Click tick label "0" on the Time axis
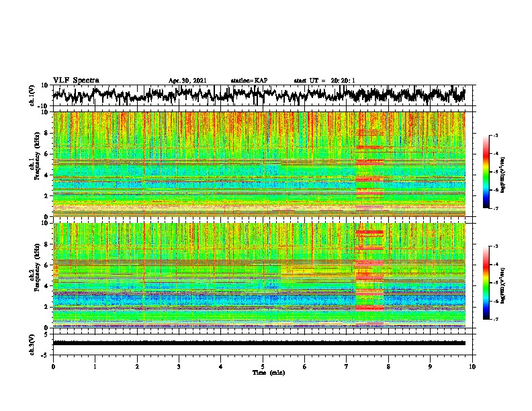 [x=53, y=367]
